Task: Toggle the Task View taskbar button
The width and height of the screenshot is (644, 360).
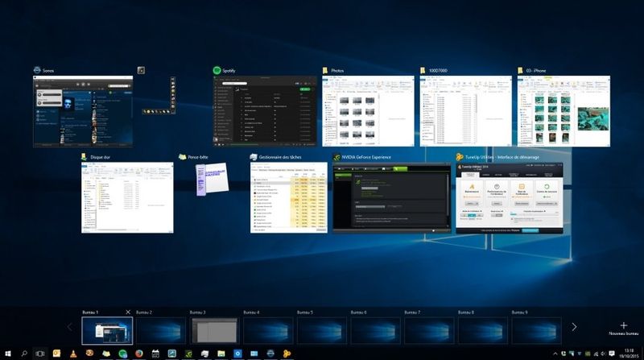Action: coord(39,353)
